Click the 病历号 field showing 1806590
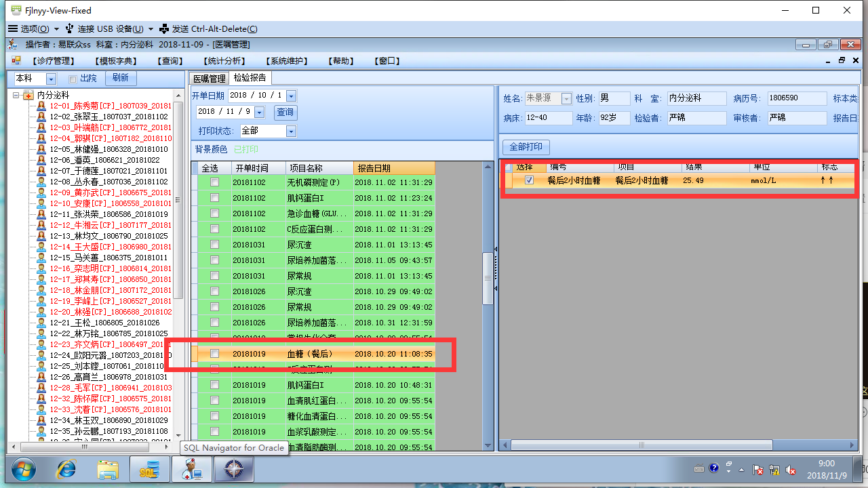Viewport: 868px width, 488px height. coord(797,98)
